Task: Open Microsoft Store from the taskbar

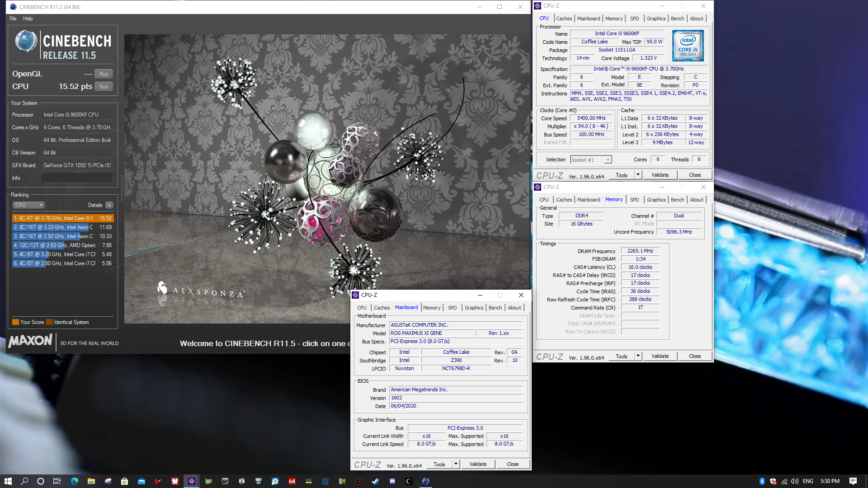Action: coord(125,481)
